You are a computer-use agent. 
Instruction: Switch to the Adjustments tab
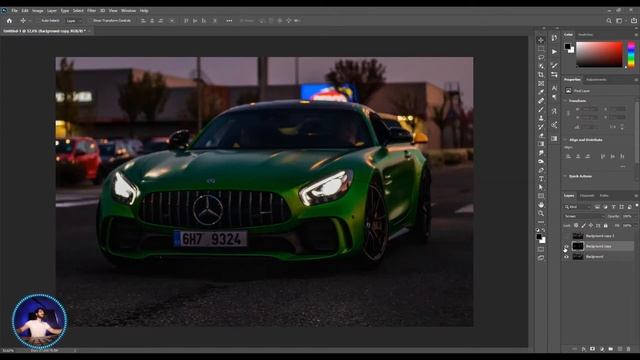(596, 80)
